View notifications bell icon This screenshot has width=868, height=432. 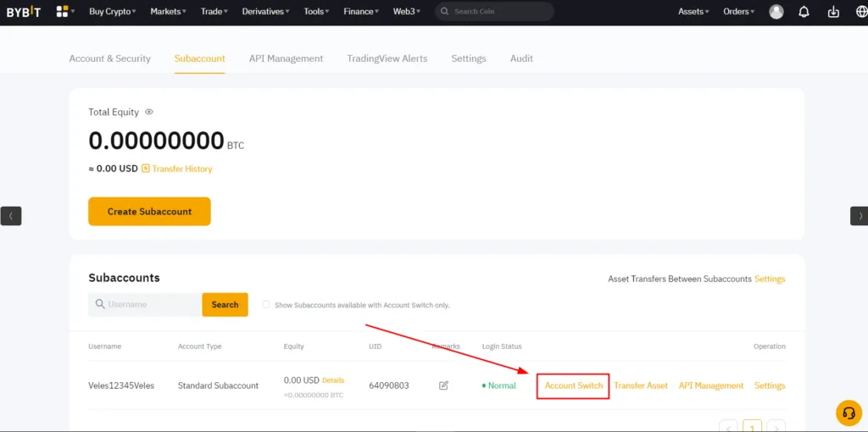[804, 12]
